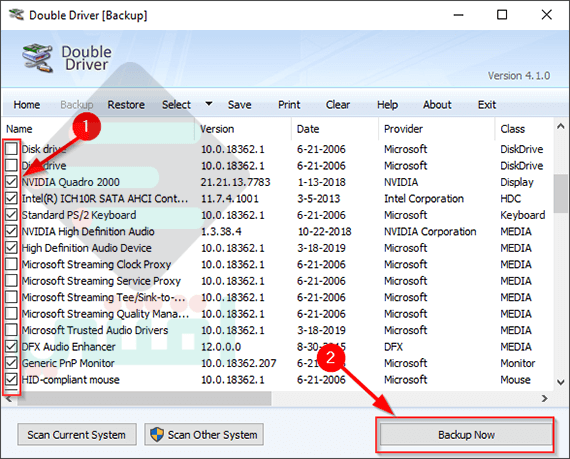Click Save in the toolbar
This screenshot has height=459, width=570.
coord(240,105)
